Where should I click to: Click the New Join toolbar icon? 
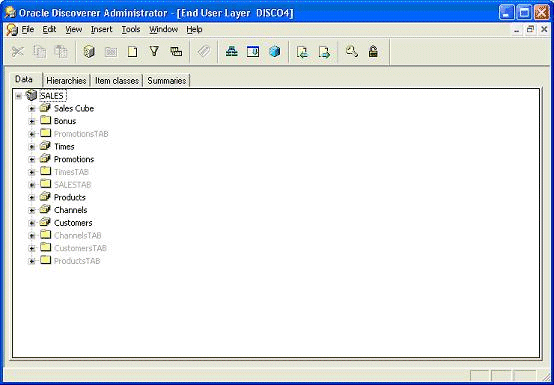tap(176, 52)
